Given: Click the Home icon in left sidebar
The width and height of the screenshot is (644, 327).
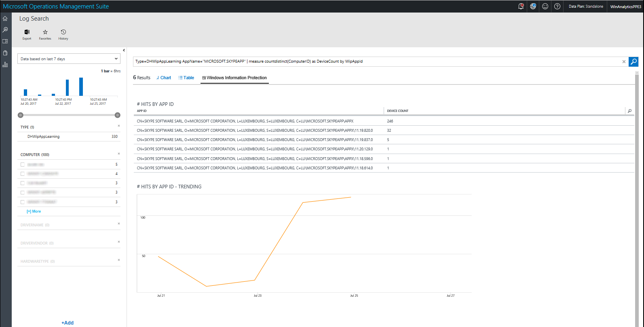Looking at the screenshot, I should click(5, 19).
